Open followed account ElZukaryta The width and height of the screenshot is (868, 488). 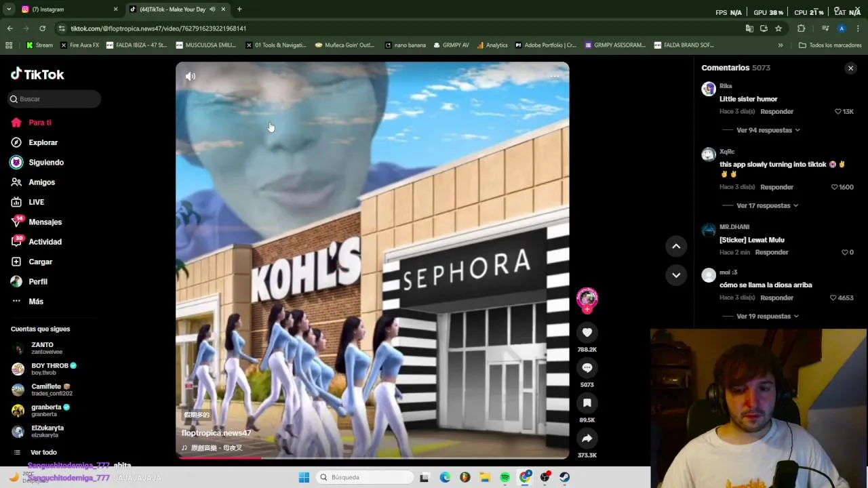(x=38, y=432)
